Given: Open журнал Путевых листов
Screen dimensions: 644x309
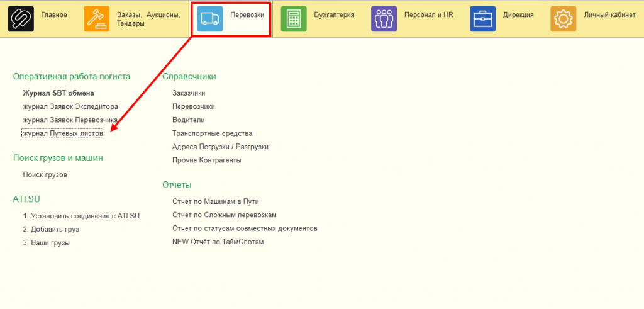Looking at the screenshot, I should point(62,133).
